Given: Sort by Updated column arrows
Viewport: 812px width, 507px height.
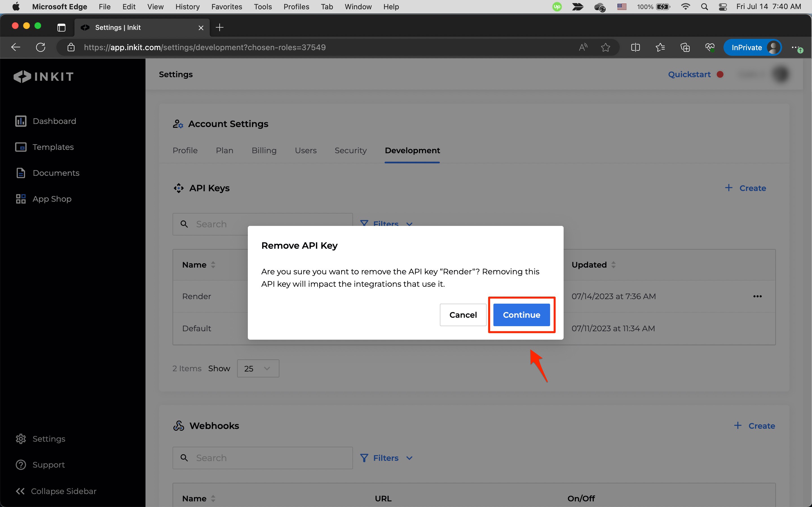Looking at the screenshot, I should pos(613,264).
